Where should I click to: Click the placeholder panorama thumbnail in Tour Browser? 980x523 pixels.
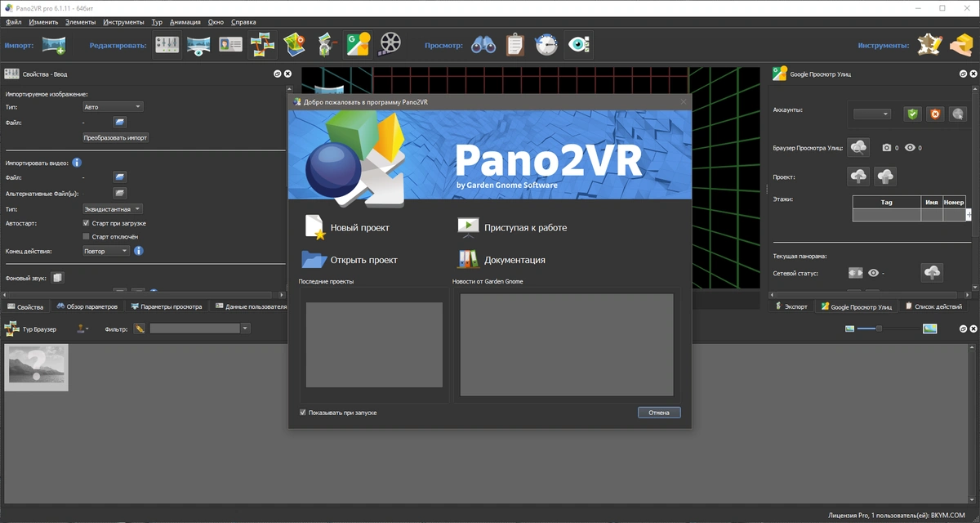pos(36,367)
